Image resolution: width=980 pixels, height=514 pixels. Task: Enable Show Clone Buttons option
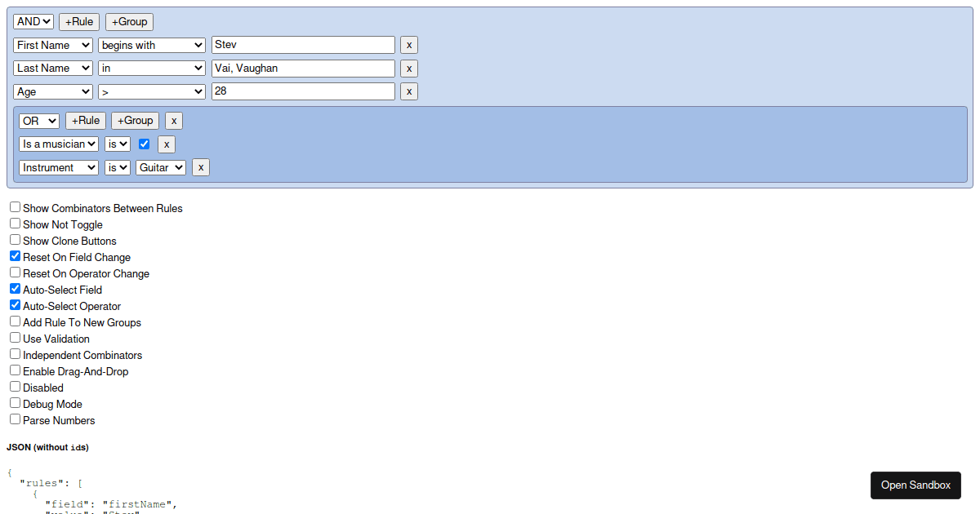(15, 240)
